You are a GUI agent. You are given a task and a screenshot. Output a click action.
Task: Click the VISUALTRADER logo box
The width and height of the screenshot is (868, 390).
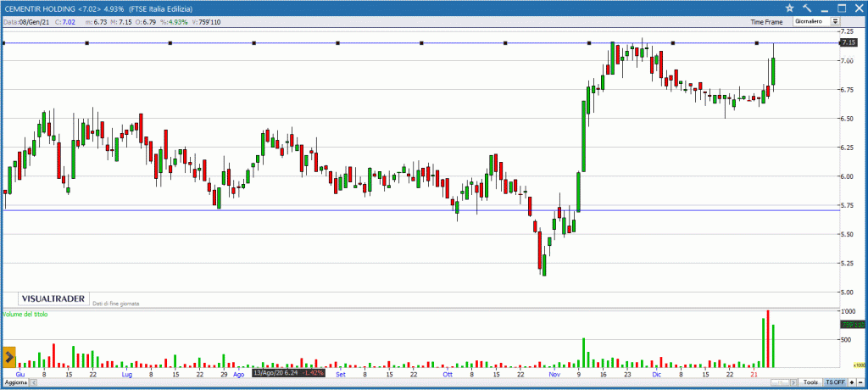53,298
